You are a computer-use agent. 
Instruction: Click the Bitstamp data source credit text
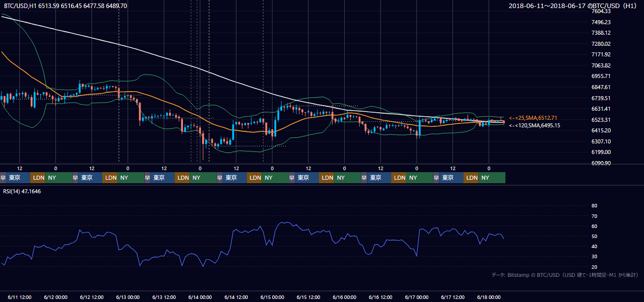(x=565, y=275)
